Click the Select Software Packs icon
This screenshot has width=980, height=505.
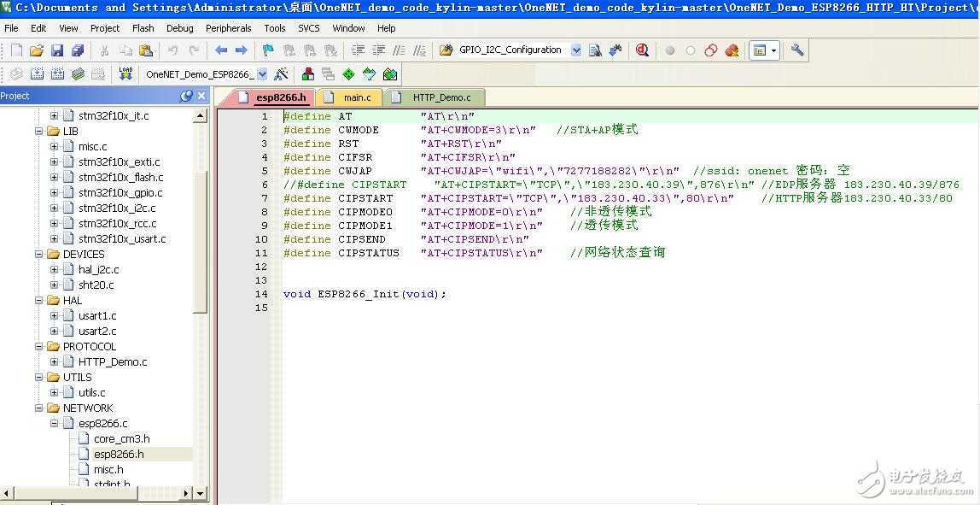coord(370,74)
